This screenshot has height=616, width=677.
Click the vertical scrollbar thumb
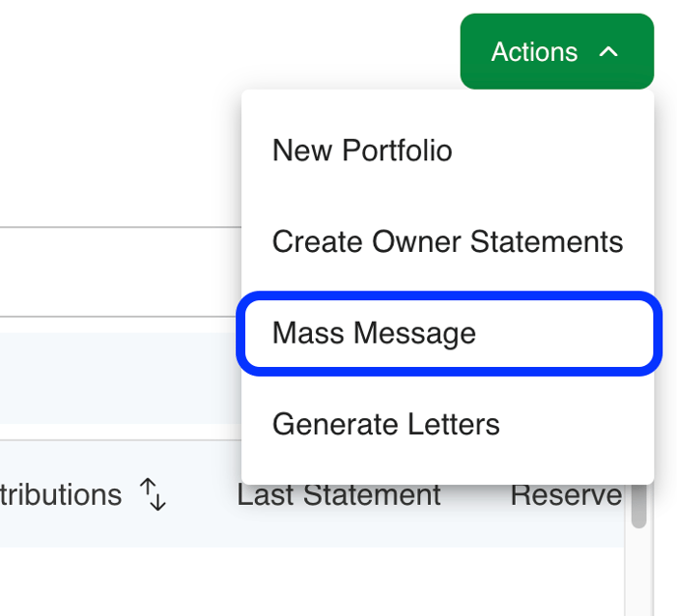(x=639, y=504)
